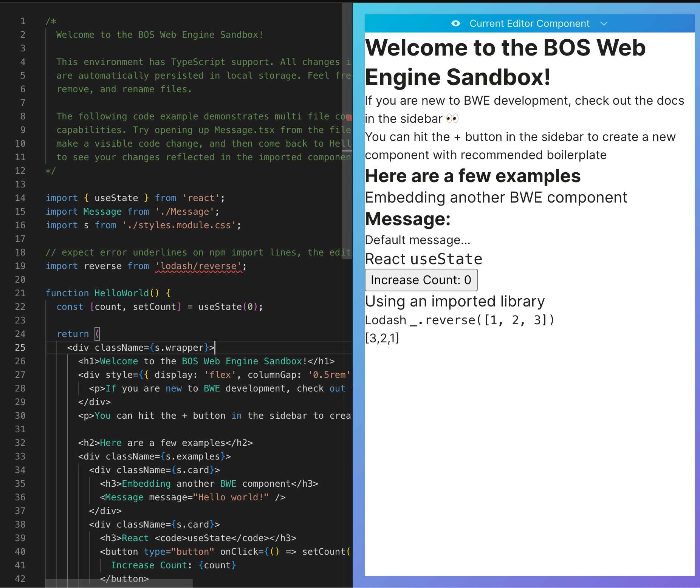Select line number 25 in the gutter

(x=20, y=348)
